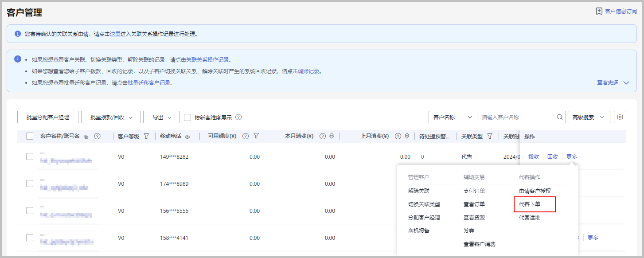Image resolution: width=644 pixels, height=258 pixels.
Task: Collapse 更多 menu in the 149****8282 row
Action: (x=572, y=156)
